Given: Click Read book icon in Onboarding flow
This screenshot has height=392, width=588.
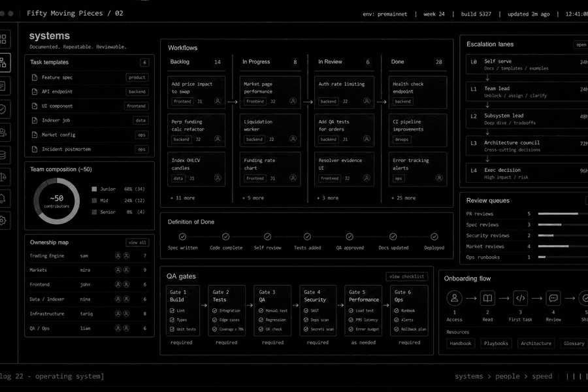Looking at the screenshot, I should click(487, 298).
